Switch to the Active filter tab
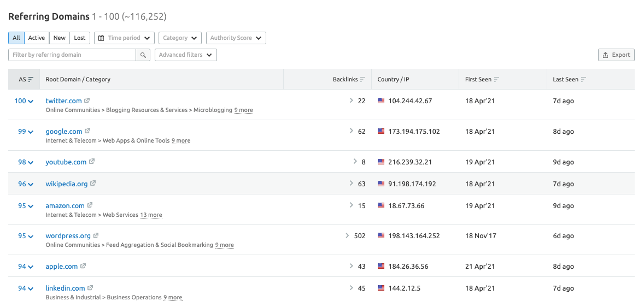The height and width of the screenshot is (307, 644). 37,38
